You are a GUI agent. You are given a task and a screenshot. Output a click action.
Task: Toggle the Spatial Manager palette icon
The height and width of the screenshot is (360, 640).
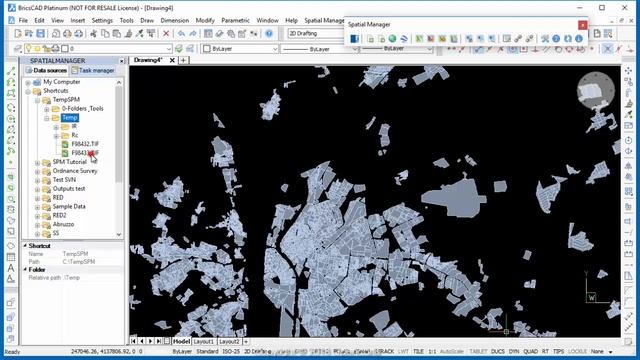click(354, 39)
